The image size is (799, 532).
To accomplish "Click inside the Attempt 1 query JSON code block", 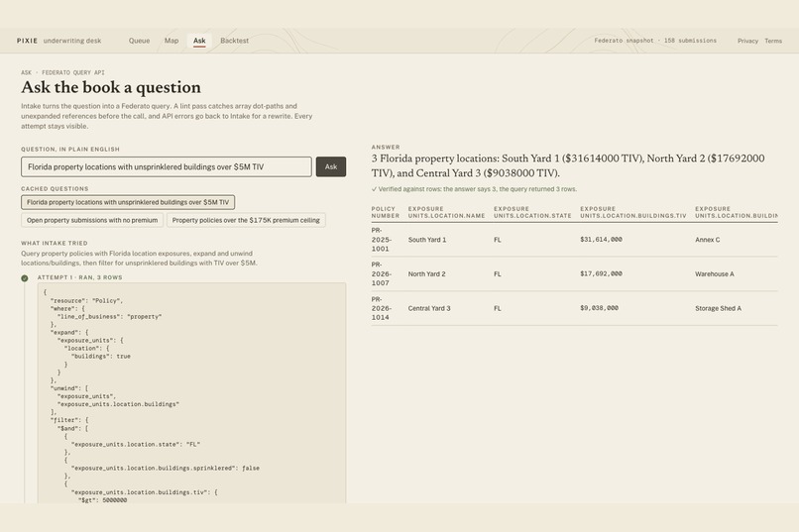I will pos(191,393).
